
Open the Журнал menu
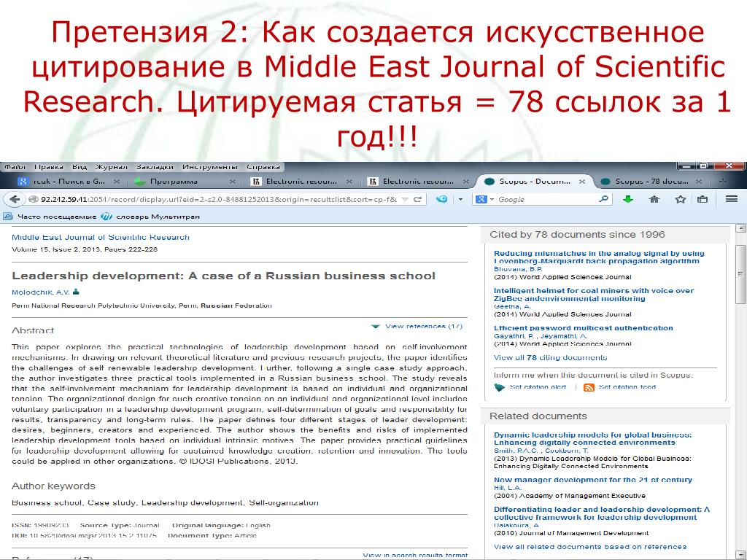tap(112, 167)
